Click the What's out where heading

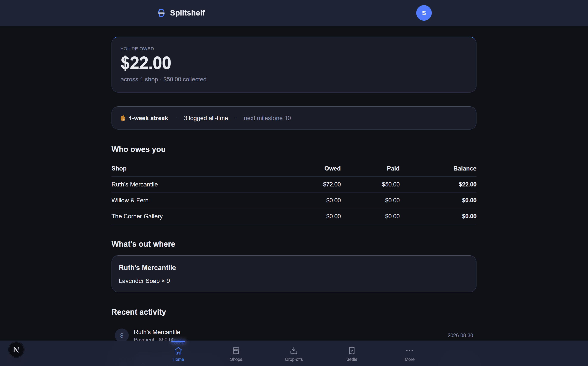[x=143, y=244]
